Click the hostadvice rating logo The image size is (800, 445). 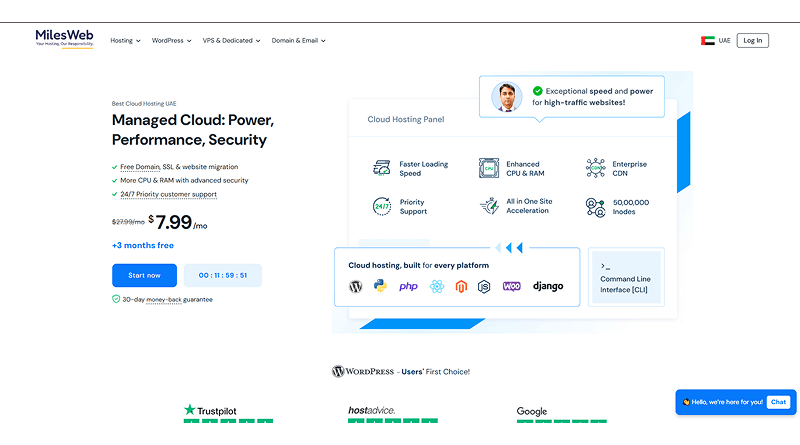point(371,410)
